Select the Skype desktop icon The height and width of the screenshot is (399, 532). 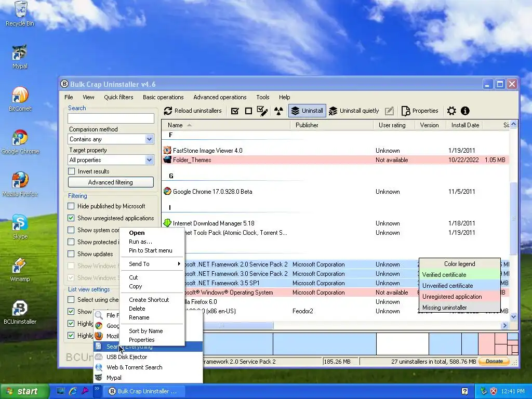[20, 227]
